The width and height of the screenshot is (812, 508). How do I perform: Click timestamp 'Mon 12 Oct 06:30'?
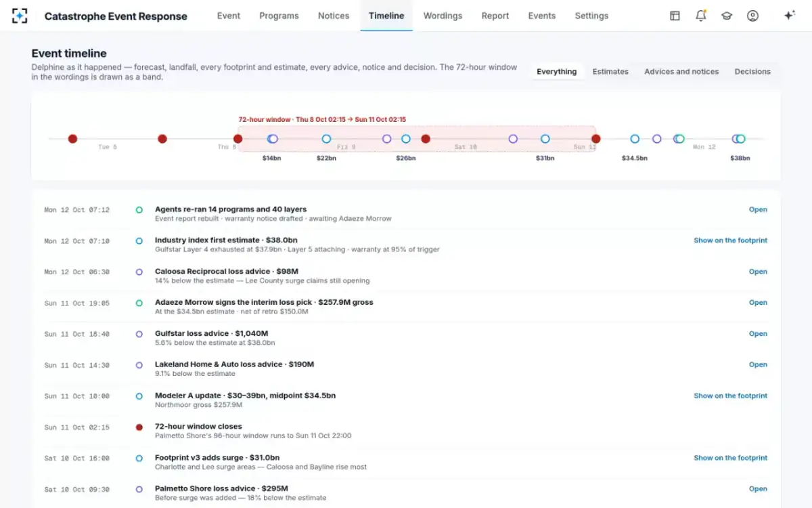76,272
